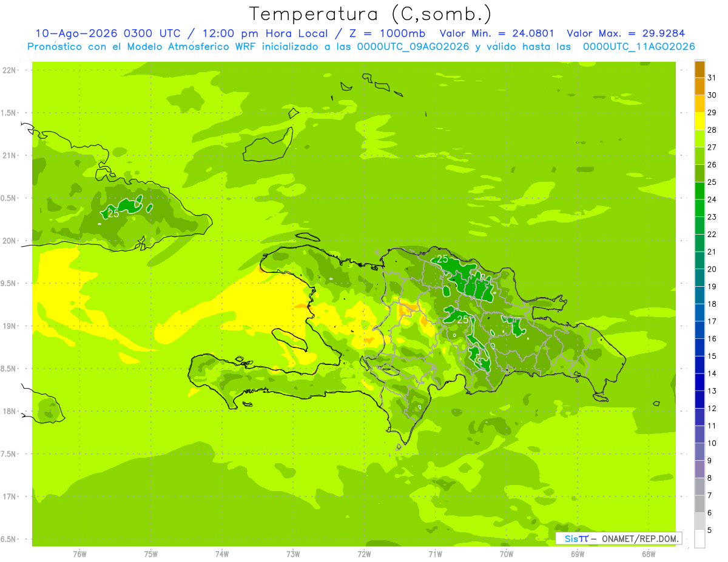Screen dimensions: 728x562
Task: Click the "1.5N" latitude label
Action: click(9, 113)
